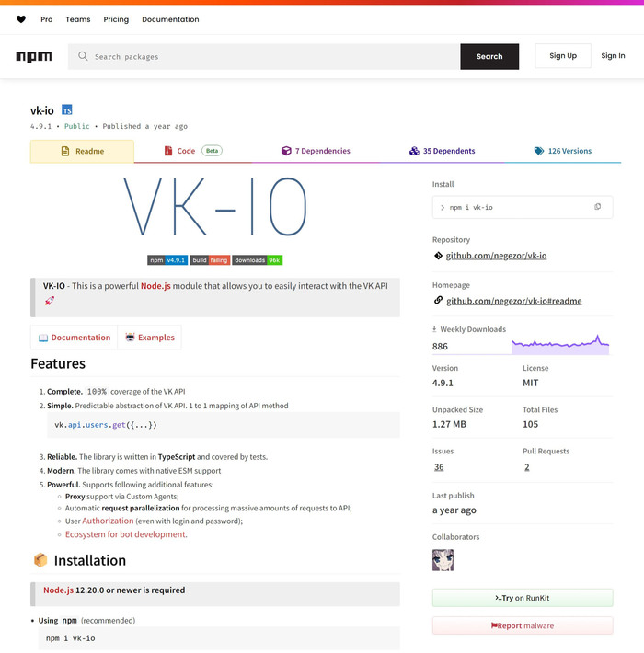Screen dimensions: 644x653
Task: Click the Installation heading text
Action: 90,560
